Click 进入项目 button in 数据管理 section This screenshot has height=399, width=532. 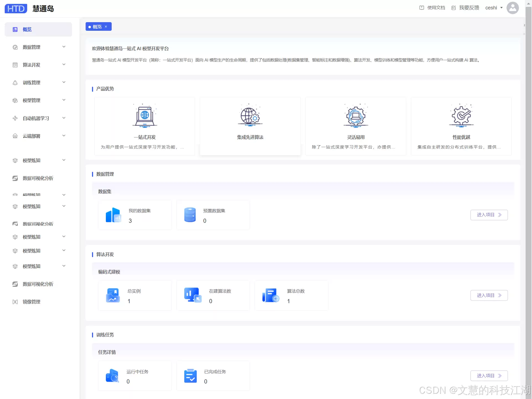[489, 215]
